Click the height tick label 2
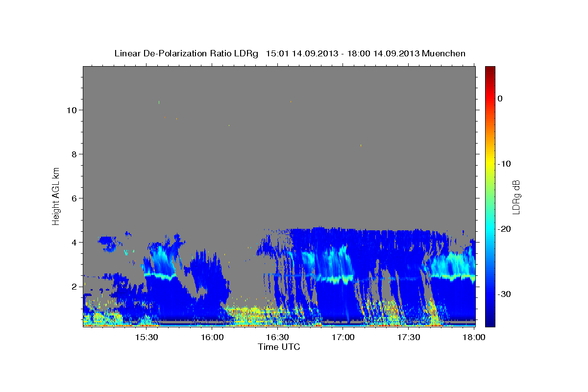 tap(75, 286)
